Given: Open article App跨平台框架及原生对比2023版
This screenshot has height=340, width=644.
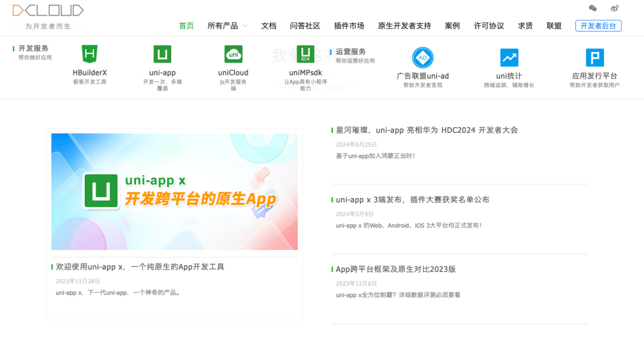Looking at the screenshot, I should [x=395, y=270].
